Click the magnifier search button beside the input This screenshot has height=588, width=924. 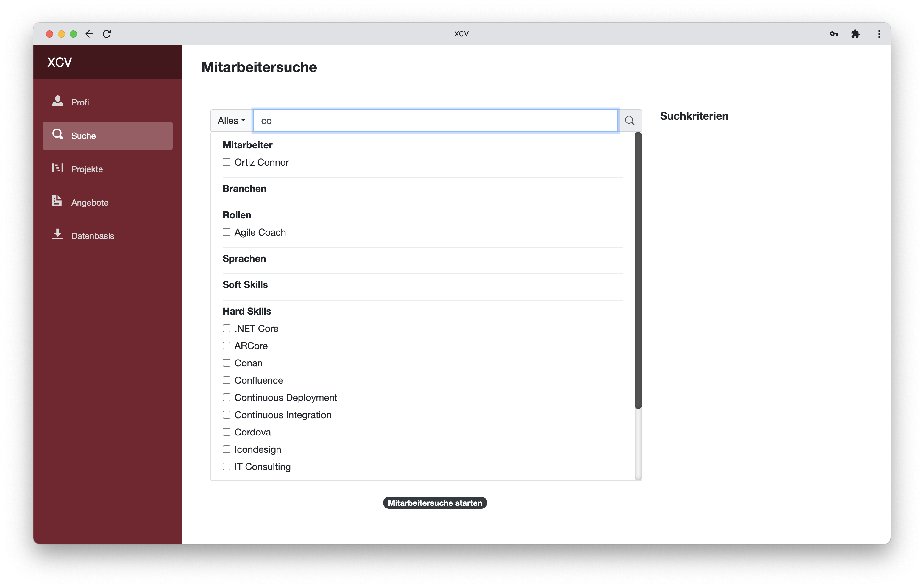coord(630,121)
